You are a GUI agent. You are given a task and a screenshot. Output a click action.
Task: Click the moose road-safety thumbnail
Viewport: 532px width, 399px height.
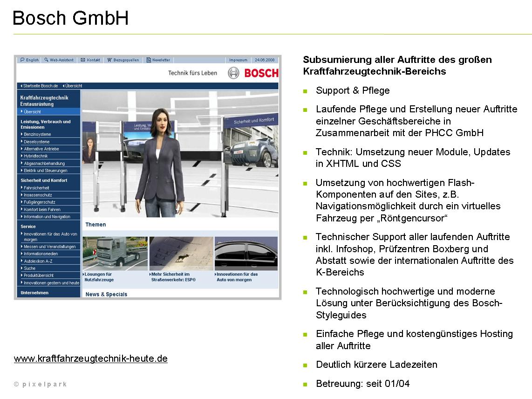(x=182, y=254)
